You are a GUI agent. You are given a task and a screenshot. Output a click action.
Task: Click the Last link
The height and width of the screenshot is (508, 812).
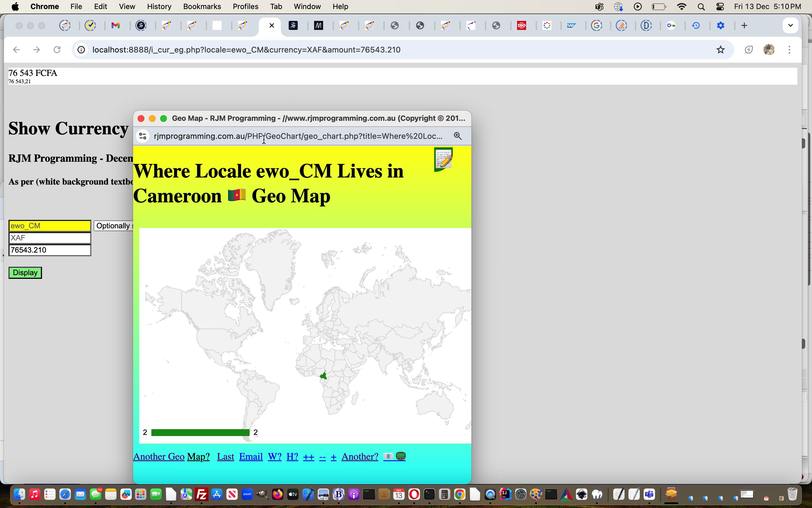[x=226, y=457]
